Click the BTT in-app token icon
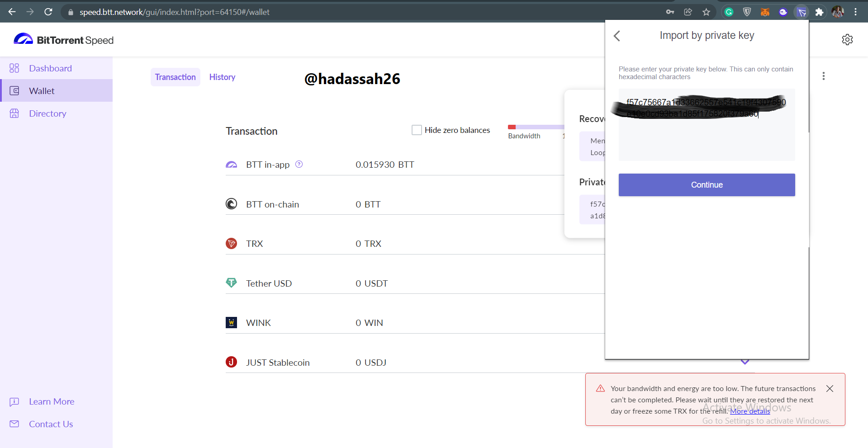 click(x=231, y=165)
